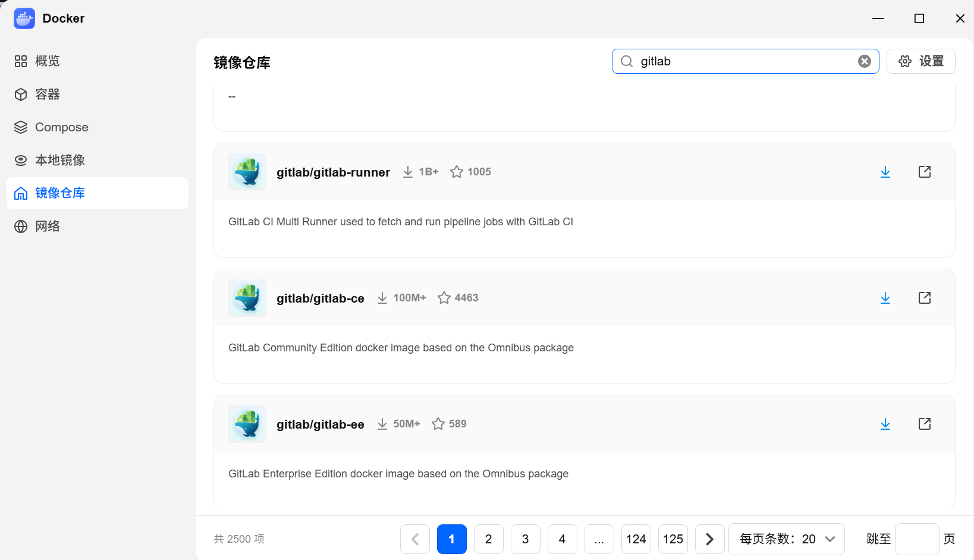Click the gitlab/gitlab-runner image name
This screenshot has width=974, height=560.
[333, 172]
